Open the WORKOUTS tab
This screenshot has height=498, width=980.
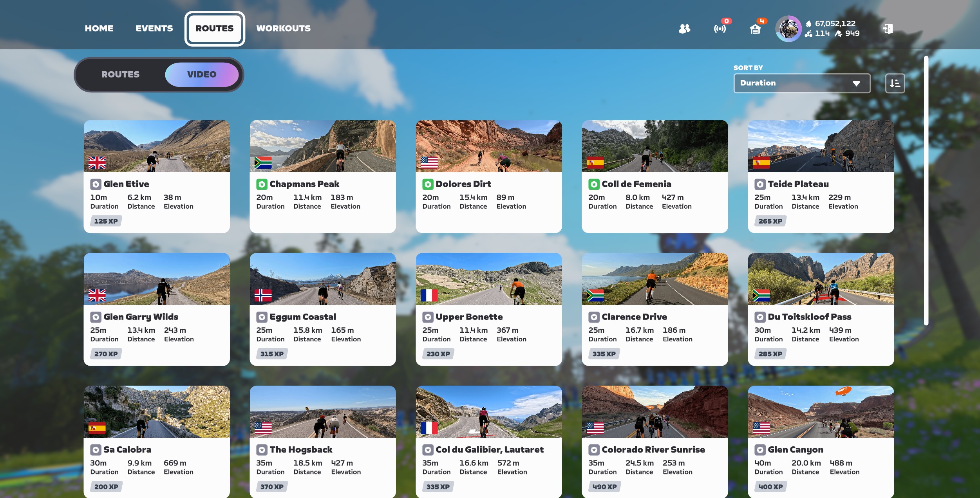284,28
